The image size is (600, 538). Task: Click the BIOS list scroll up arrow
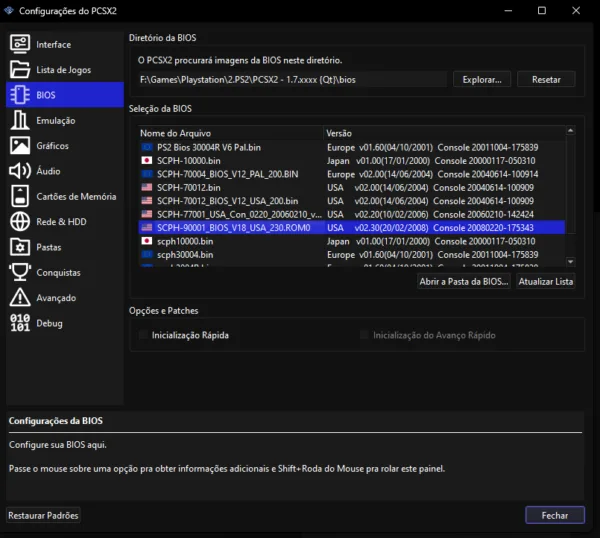tap(570, 130)
